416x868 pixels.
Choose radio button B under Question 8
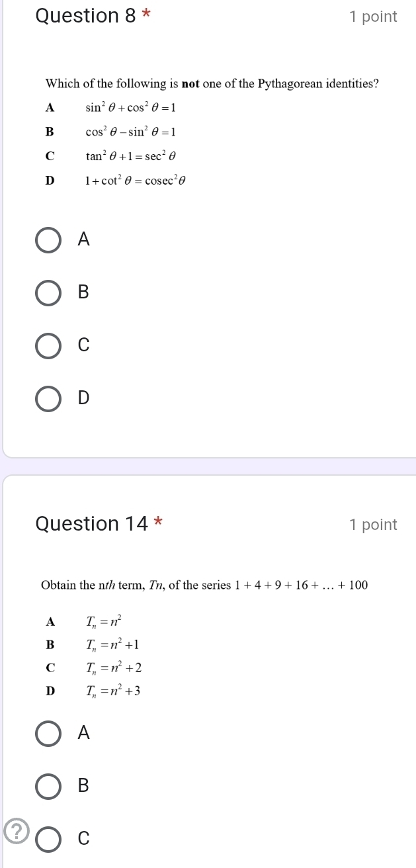coord(48,292)
